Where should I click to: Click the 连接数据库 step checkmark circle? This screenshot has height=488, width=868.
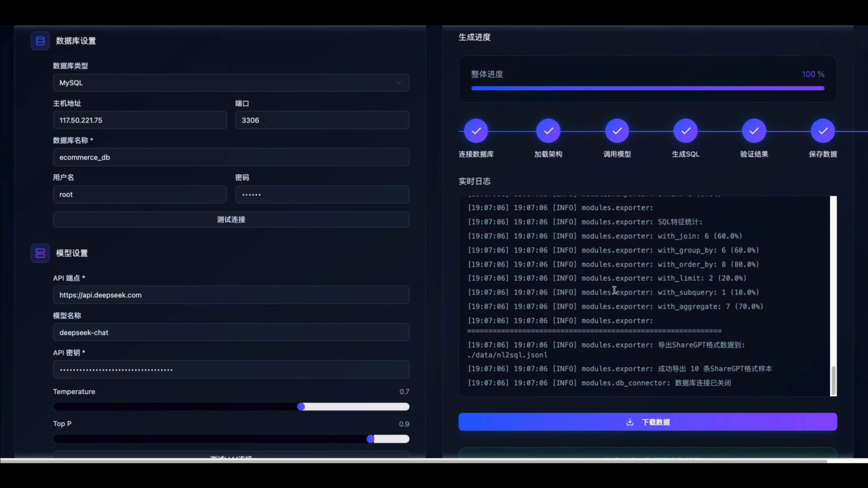click(x=476, y=131)
